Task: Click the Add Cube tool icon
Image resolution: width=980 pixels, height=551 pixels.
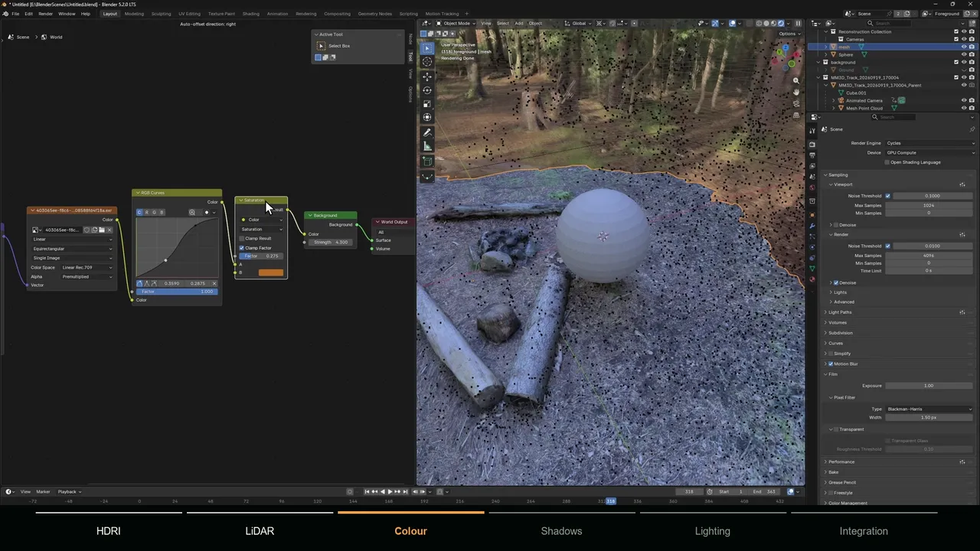Action: point(427,161)
